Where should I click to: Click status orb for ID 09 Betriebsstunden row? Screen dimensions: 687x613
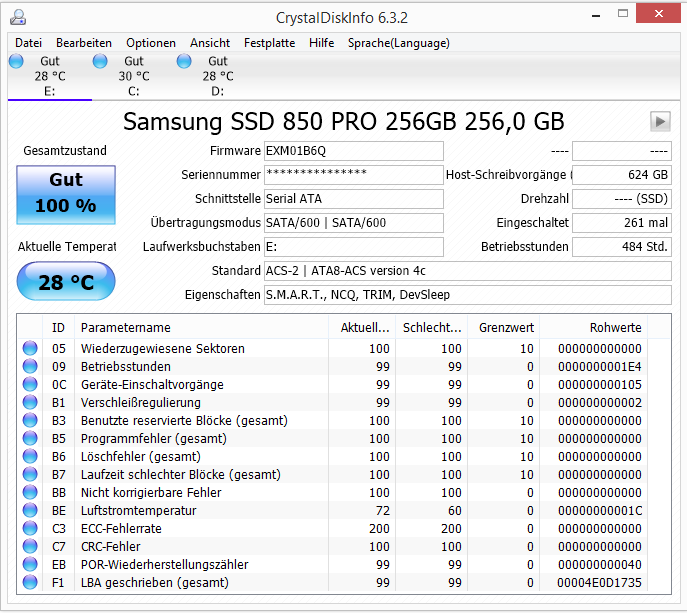pos(30,366)
